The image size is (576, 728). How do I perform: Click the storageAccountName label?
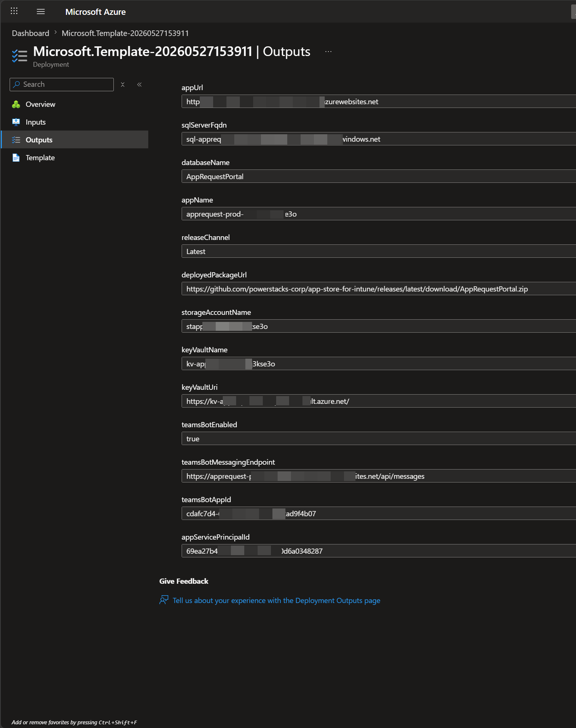click(216, 312)
